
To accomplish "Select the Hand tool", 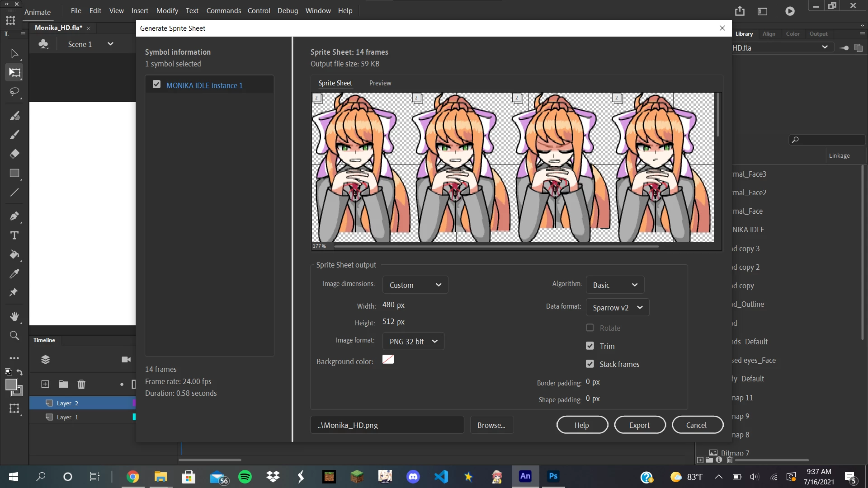I will coord(14,316).
